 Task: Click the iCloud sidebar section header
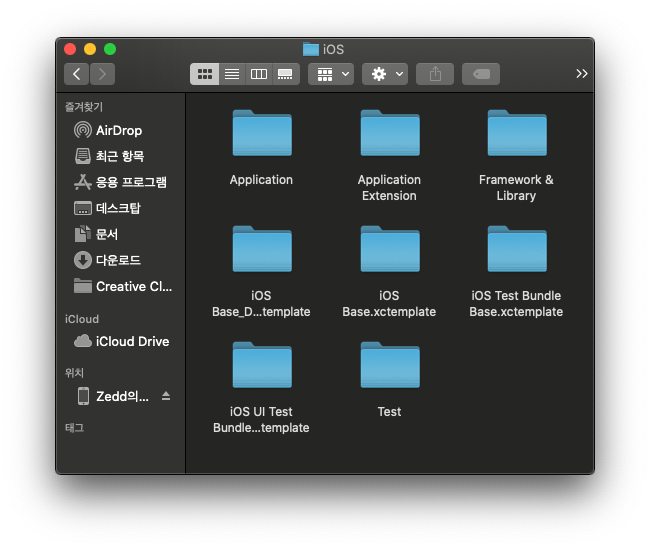(82, 319)
